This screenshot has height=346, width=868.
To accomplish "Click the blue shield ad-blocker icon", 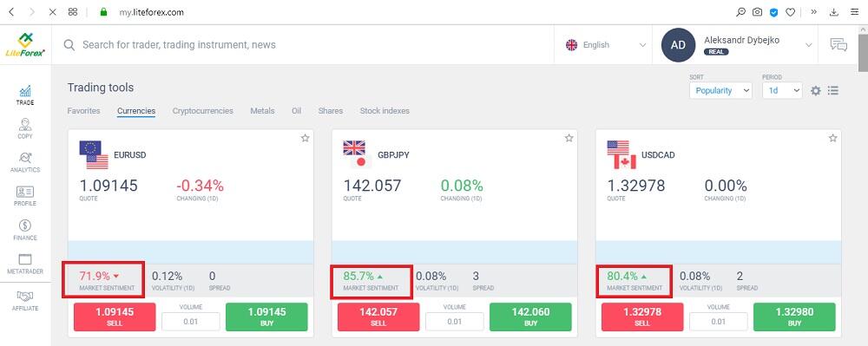I will click(774, 11).
